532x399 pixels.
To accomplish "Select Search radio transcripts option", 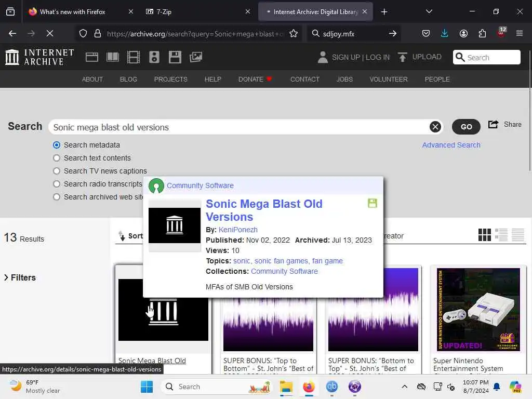I will pos(57,184).
